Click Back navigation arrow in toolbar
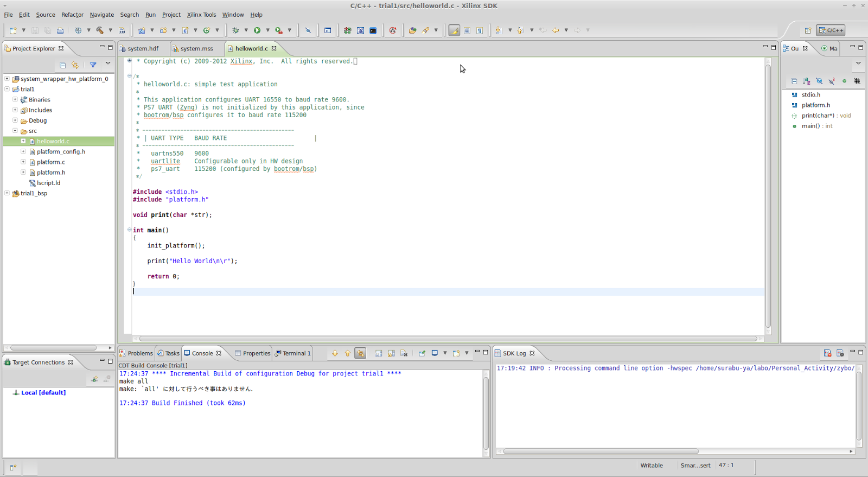868x477 pixels. click(x=556, y=30)
